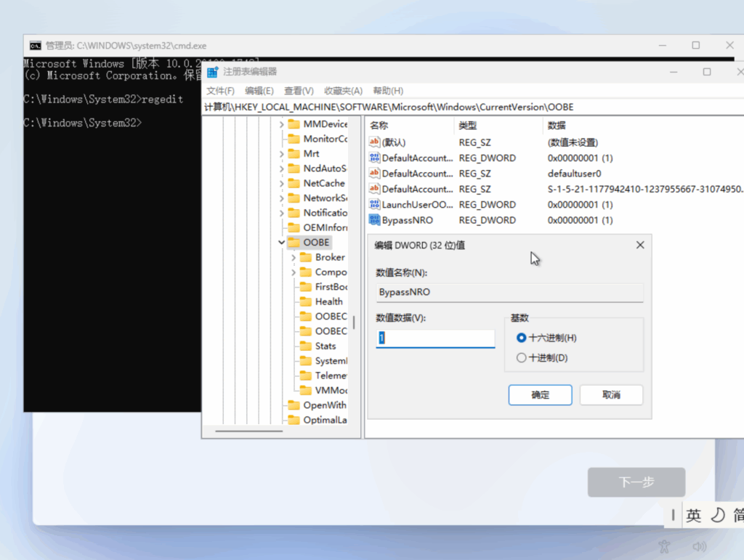This screenshot has height=560, width=744.
Task: Open the 收藏夹(A) menu
Action: pyautogui.click(x=343, y=91)
